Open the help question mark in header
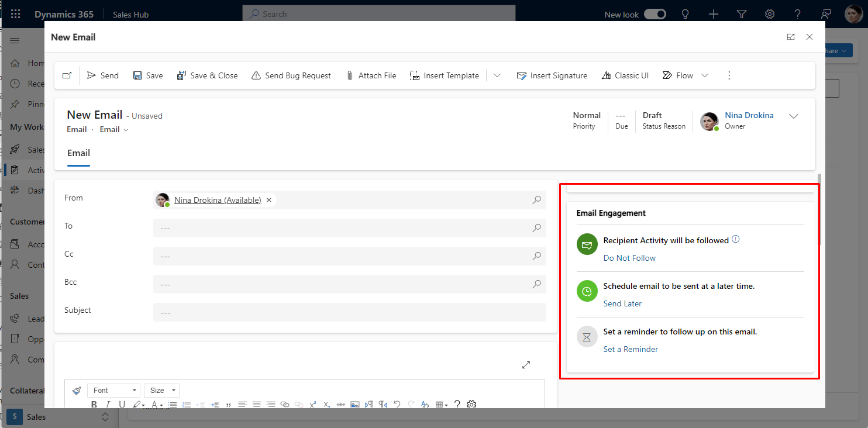This screenshot has height=428, width=868. (798, 14)
